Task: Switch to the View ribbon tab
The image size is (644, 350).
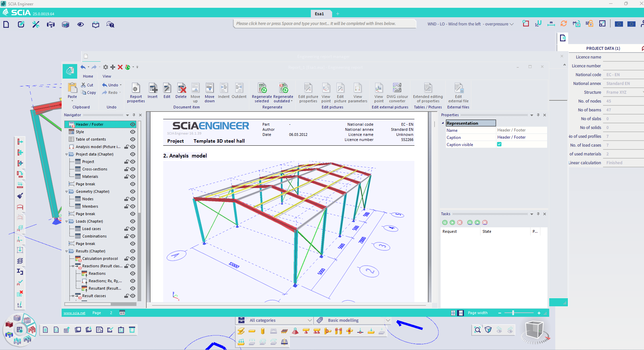Action: click(107, 76)
